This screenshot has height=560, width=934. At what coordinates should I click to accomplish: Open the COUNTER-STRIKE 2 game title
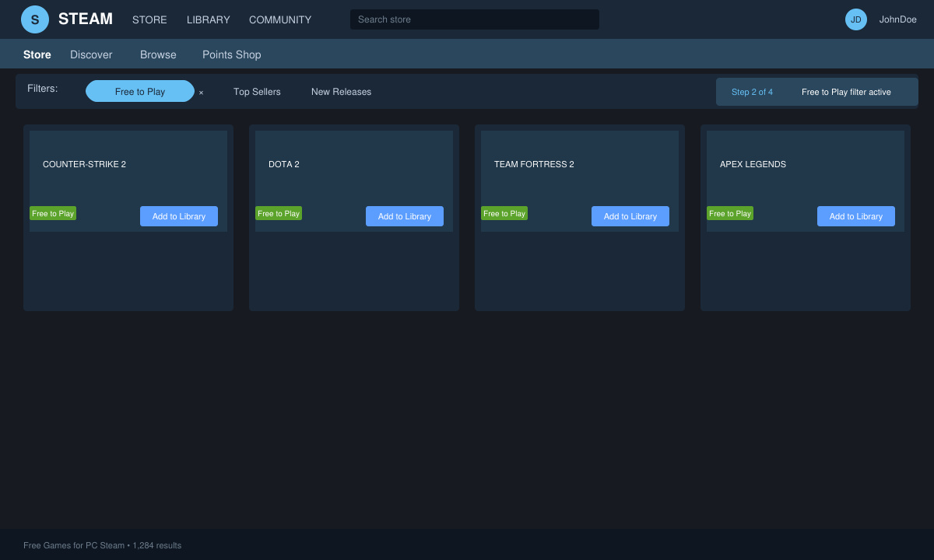click(84, 164)
